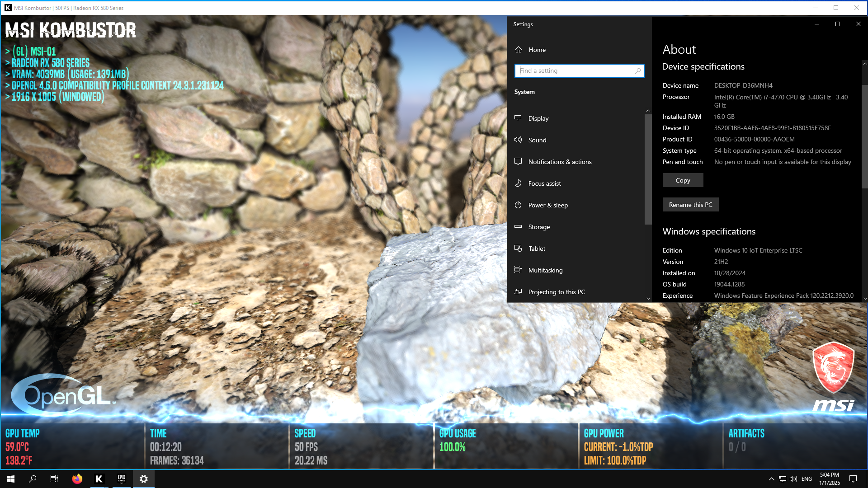Screen dimensions: 868x488
Task: Open the Windows Start menu
Action: pyautogui.click(x=11, y=479)
